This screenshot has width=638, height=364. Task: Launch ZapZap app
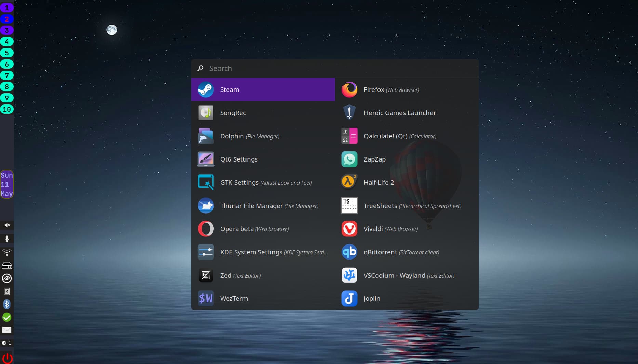407,159
